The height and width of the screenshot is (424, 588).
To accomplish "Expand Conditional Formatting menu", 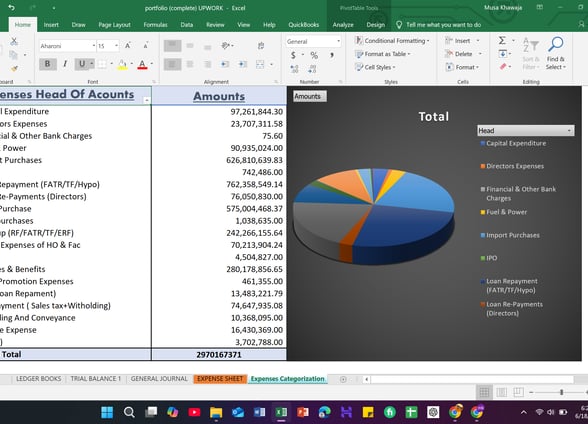I will (392, 40).
